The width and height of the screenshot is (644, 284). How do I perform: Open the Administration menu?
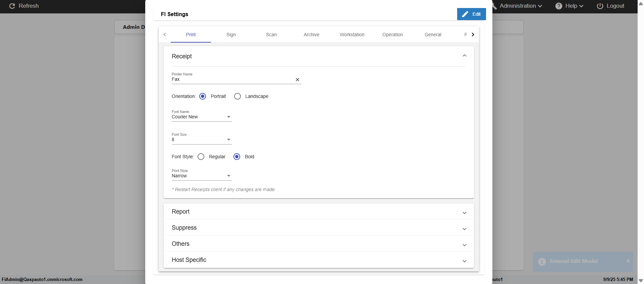click(x=520, y=6)
